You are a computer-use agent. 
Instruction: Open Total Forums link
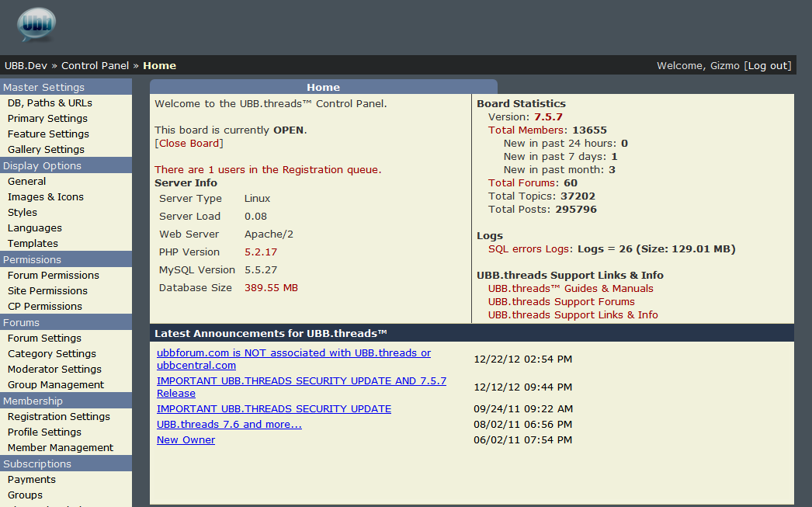(523, 182)
